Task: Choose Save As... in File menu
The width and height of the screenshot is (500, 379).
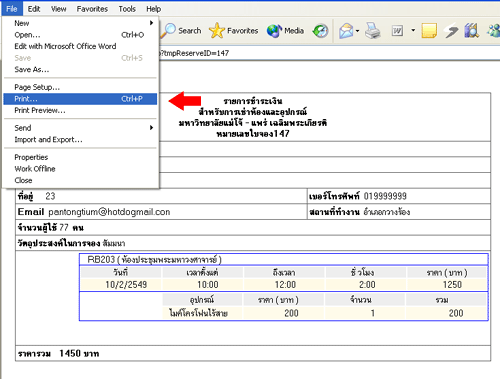Action: coord(80,70)
